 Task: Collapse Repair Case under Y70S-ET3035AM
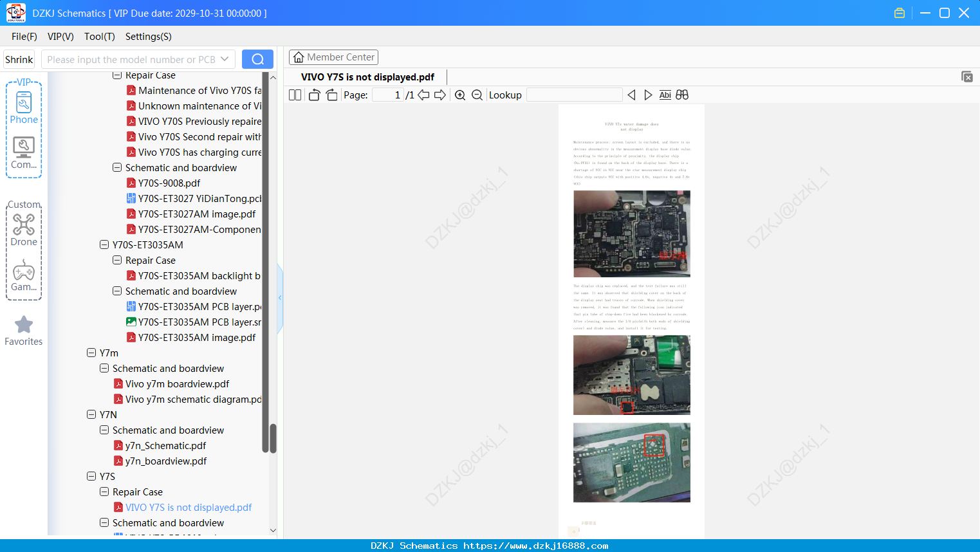[x=117, y=260]
